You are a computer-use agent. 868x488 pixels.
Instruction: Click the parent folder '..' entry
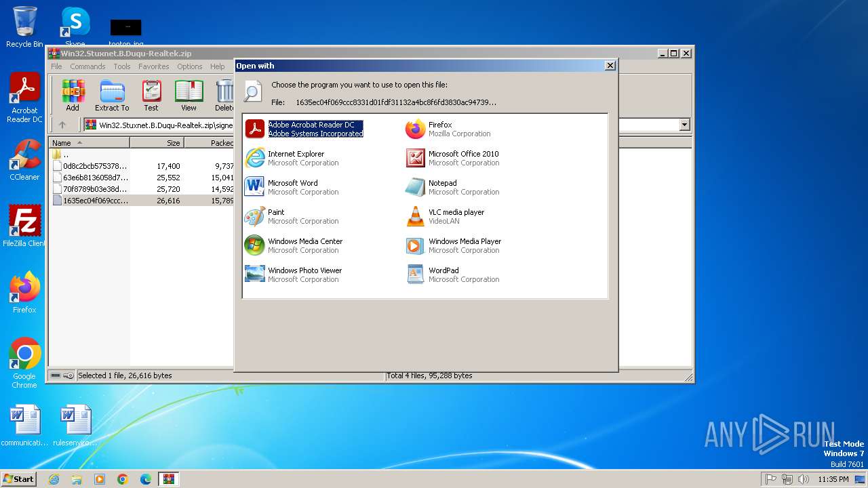[61, 155]
